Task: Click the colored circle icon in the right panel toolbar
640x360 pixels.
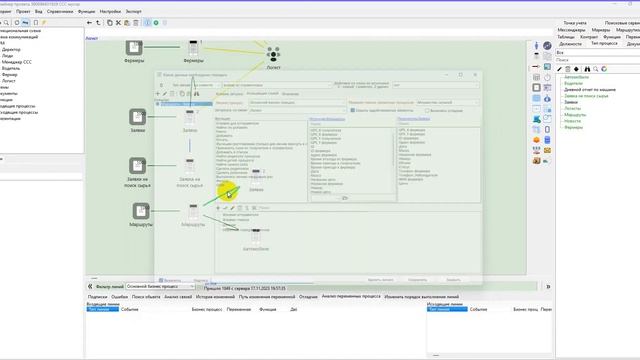Action: point(604,69)
